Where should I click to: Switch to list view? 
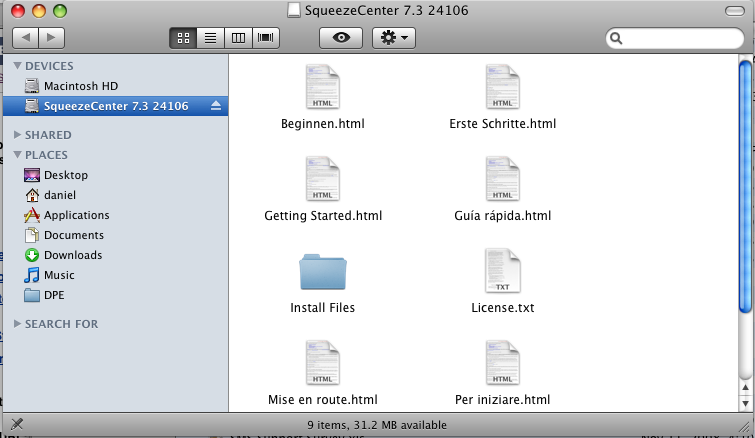tap(210, 38)
